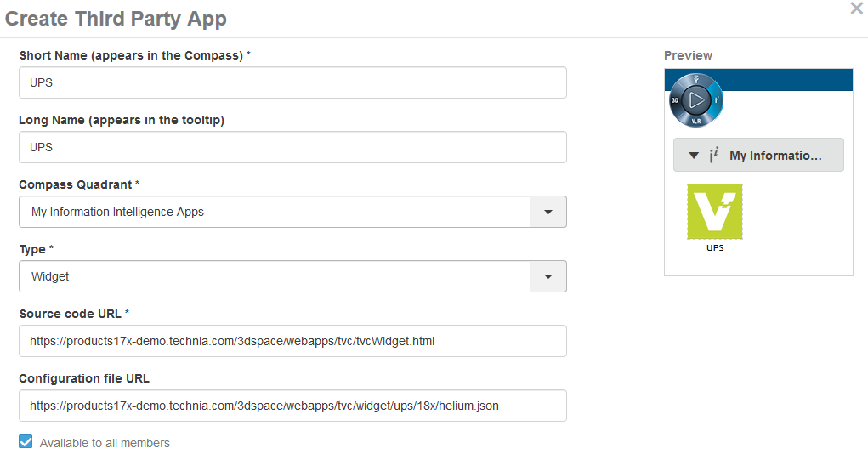Click the compass information (i) quadrant
This screenshot has height=454, width=868.
[x=716, y=100]
